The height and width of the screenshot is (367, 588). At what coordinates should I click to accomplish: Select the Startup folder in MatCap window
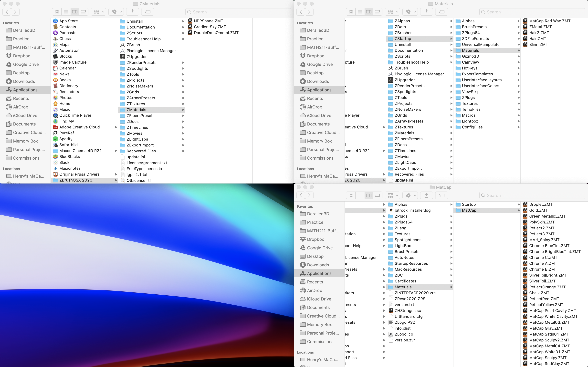tap(469, 204)
